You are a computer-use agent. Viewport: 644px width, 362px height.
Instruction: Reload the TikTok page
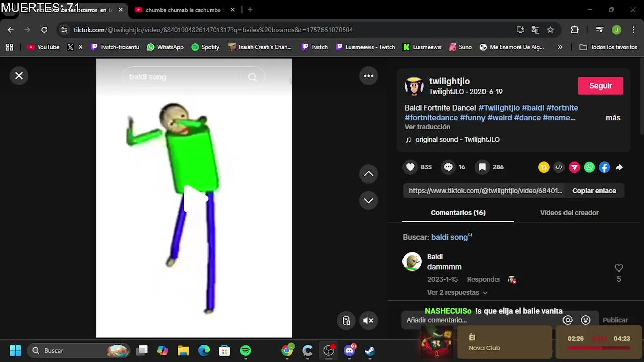[44, 30]
